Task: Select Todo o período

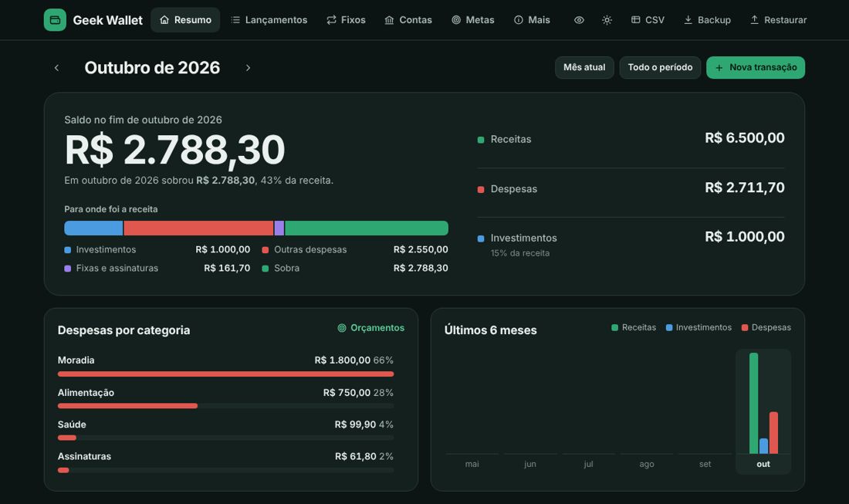Action: click(x=660, y=68)
